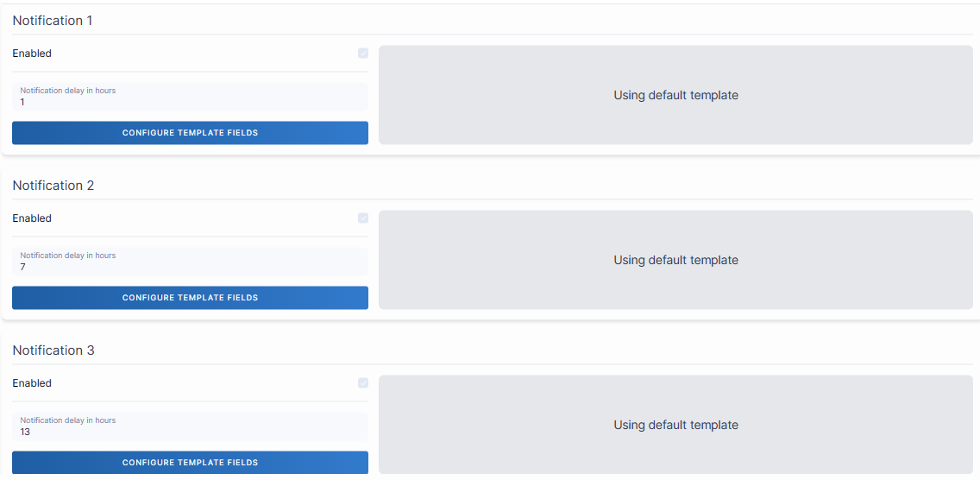The width and height of the screenshot is (980, 480).
Task: Click 'Notification delay in hours' label in Notification 3
Action: point(68,420)
